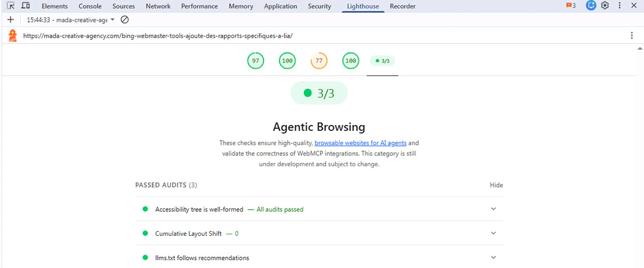Activate the inspect element picker icon
The height and width of the screenshot is (268, 644).
11,6
